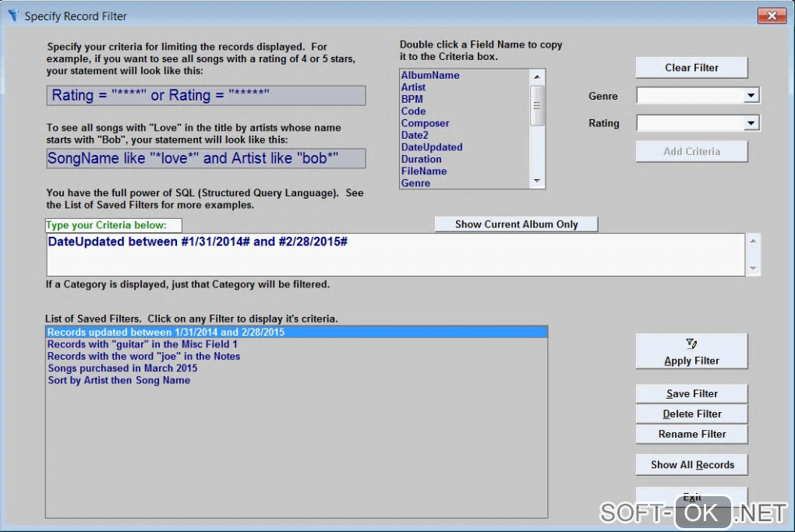Close the Specify Record Filter window
This screenshot has height=532, width=795.
772,16
